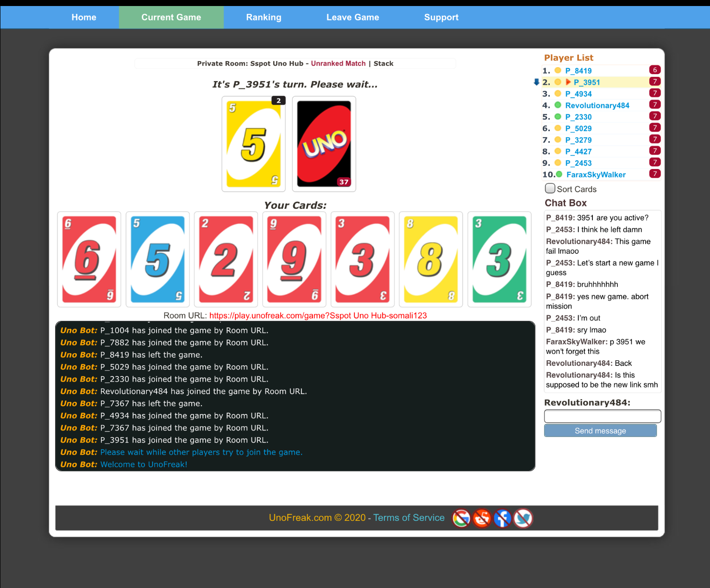Click into the chat message input field
This screenshot has width=710, height=588.
[602, 416]
